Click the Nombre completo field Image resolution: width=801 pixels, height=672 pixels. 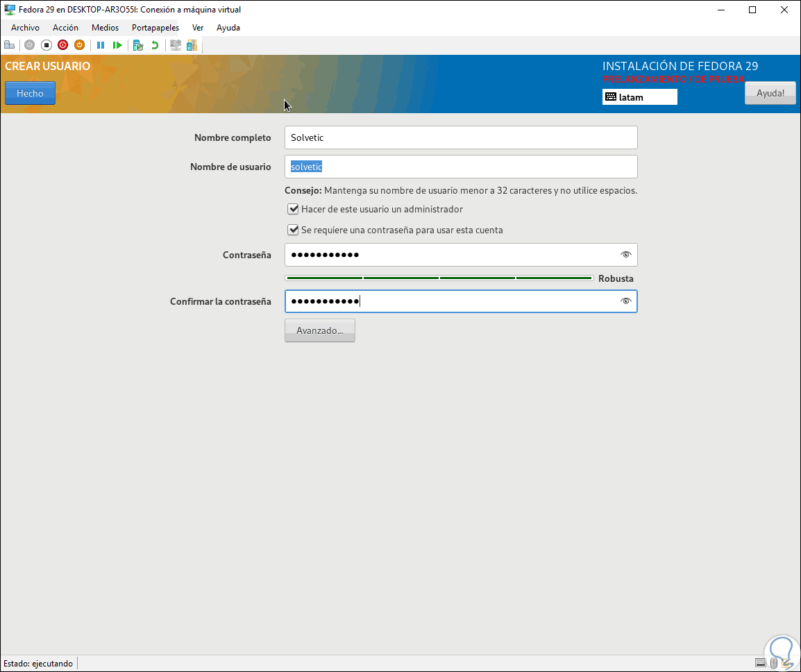[x=461, y=137]
